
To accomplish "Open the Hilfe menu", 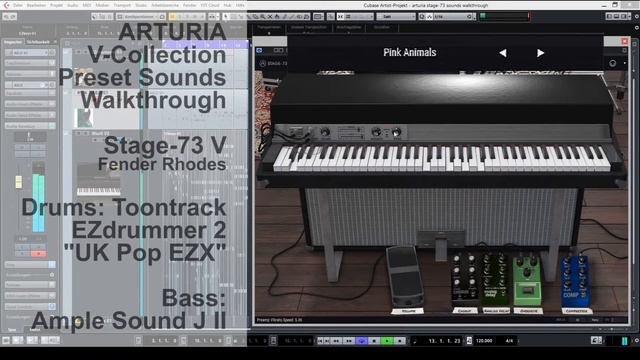I will (x=240, y=5).
